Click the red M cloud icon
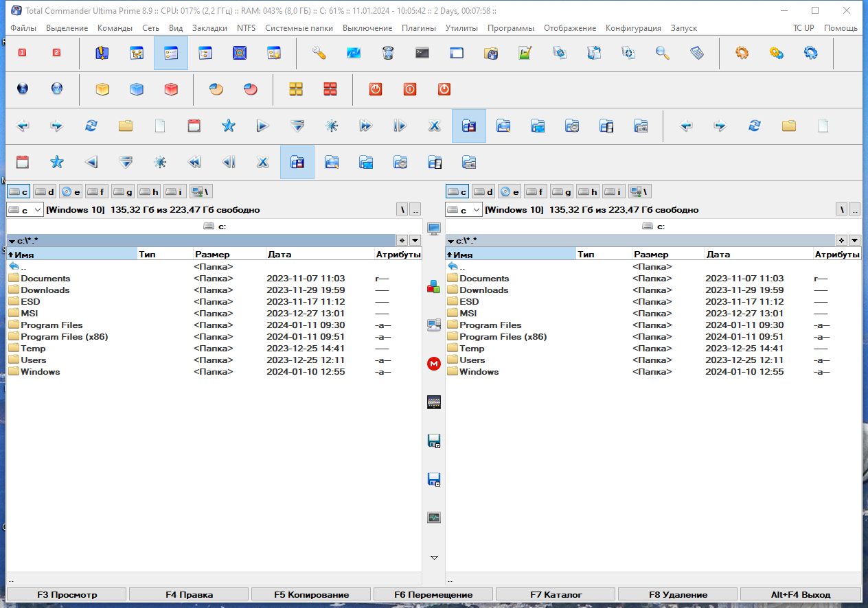 (x=433, y=364)
